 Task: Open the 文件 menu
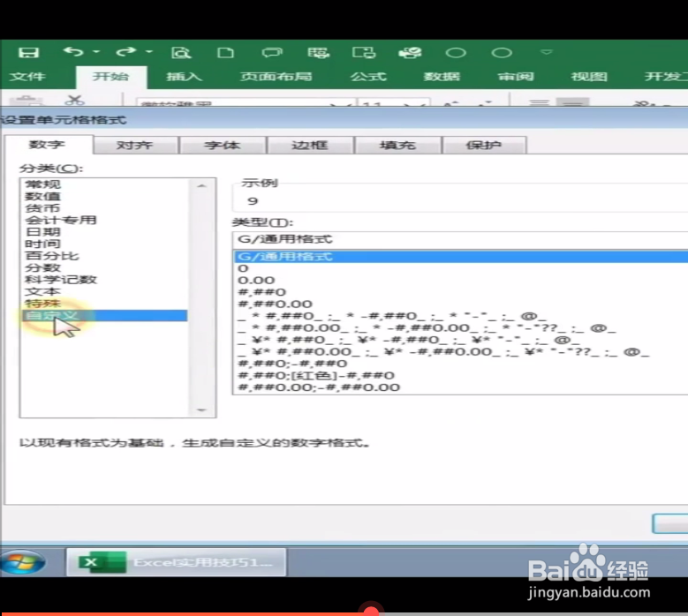click(27, 77)
